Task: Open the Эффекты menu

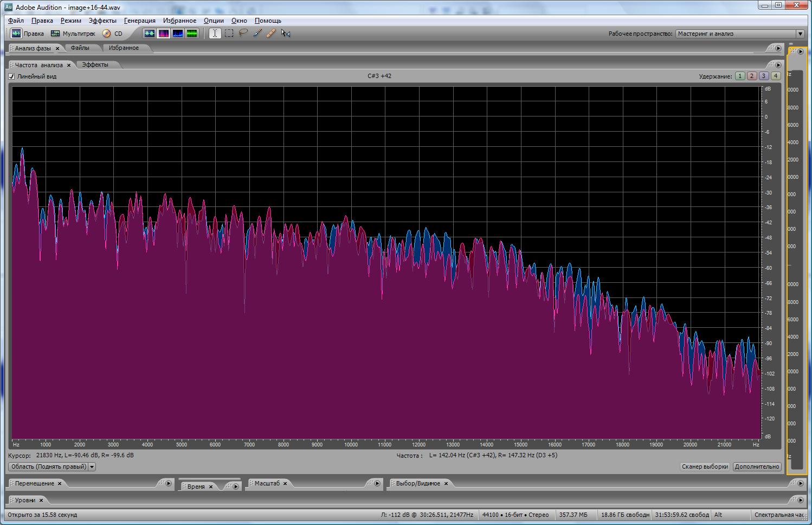Action: click(102, 21)
